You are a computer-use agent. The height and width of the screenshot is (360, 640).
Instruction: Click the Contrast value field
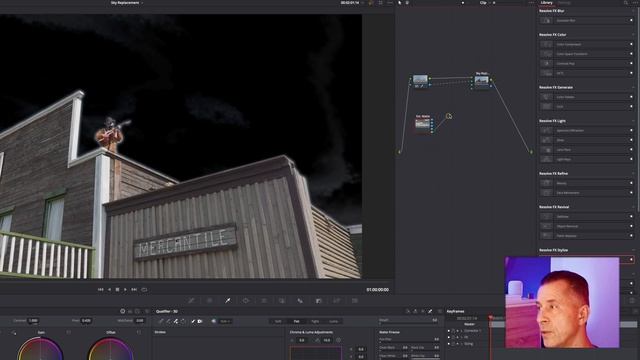[33, 320]
